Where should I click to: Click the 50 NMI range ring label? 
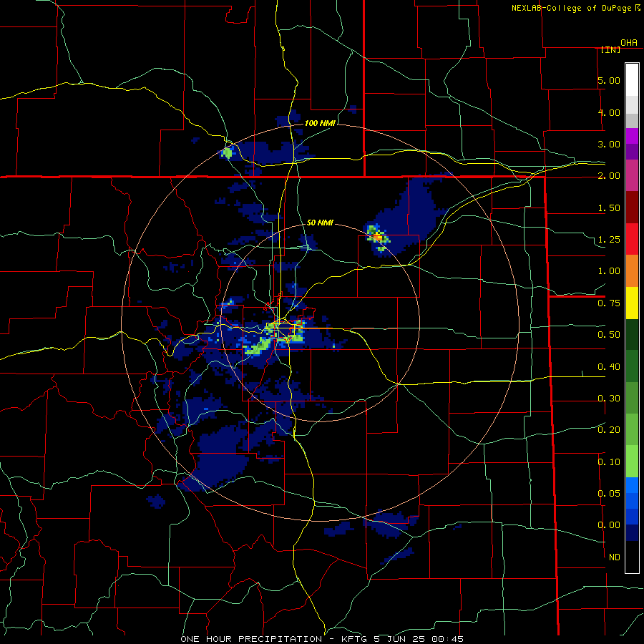click(x=320, y=223)
